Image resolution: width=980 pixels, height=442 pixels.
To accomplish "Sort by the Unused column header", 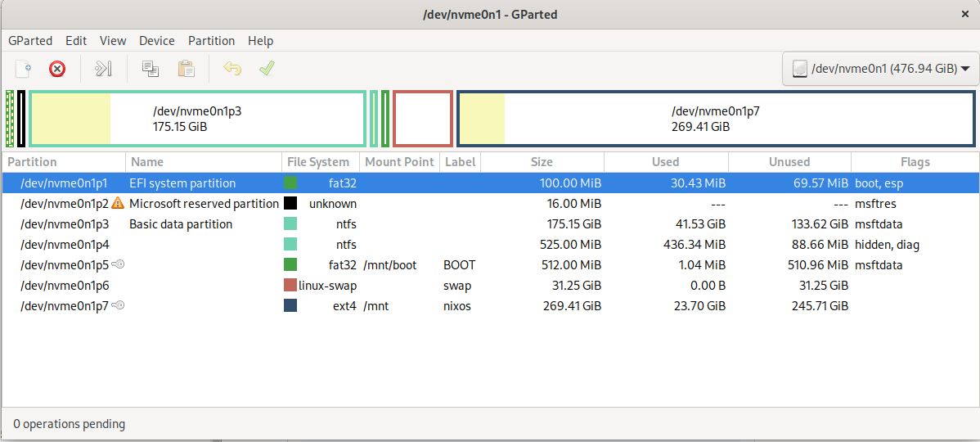I will coord(789,162).
